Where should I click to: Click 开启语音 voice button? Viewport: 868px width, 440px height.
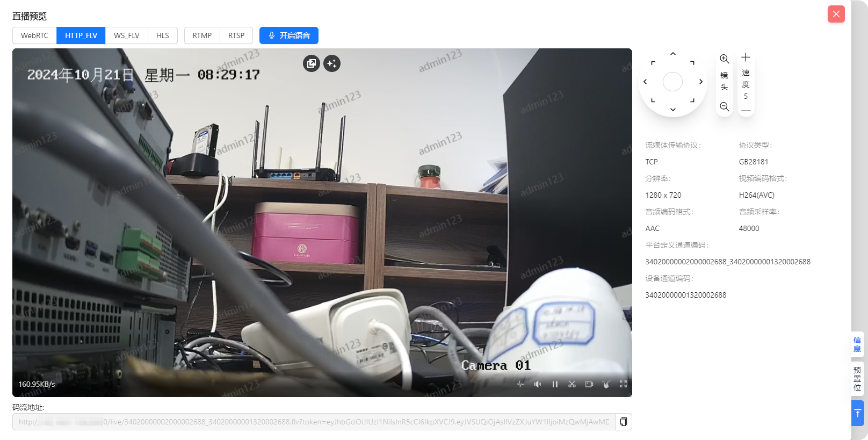(x=289, y=35)
